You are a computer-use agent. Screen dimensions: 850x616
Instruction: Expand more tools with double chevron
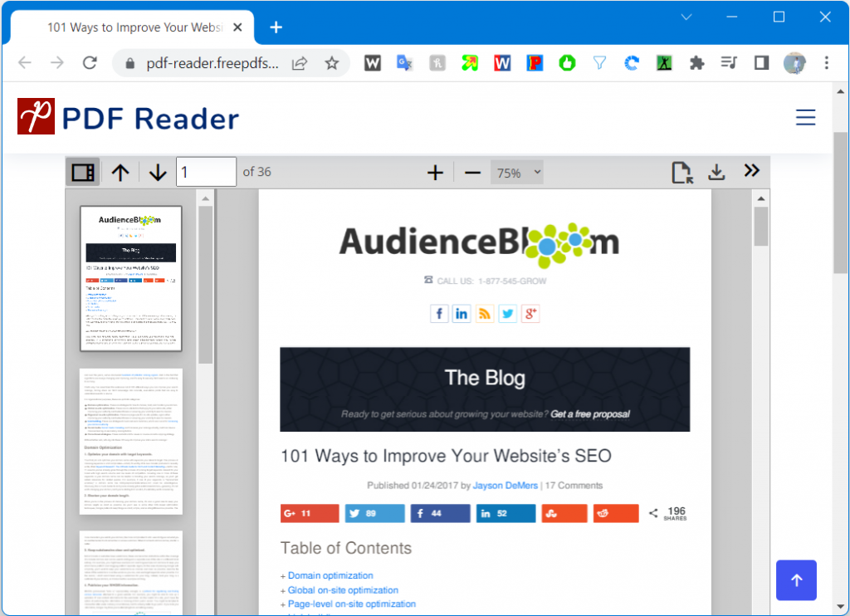coord(752,171)
